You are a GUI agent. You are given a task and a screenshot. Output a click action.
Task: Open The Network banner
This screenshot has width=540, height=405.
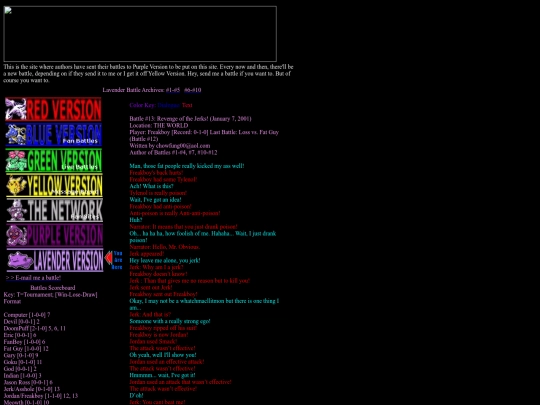tap(55, 210)
